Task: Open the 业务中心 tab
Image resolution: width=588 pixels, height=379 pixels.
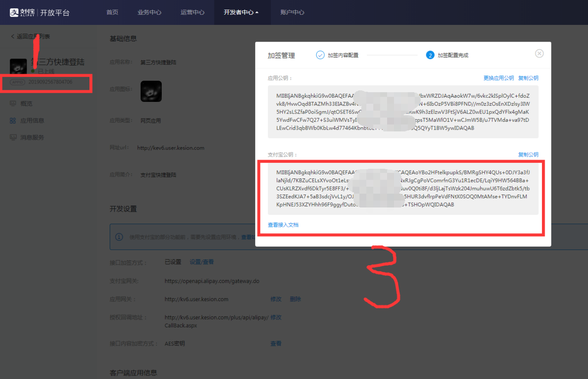Action: pyautogui.click(x=149, y=12)
